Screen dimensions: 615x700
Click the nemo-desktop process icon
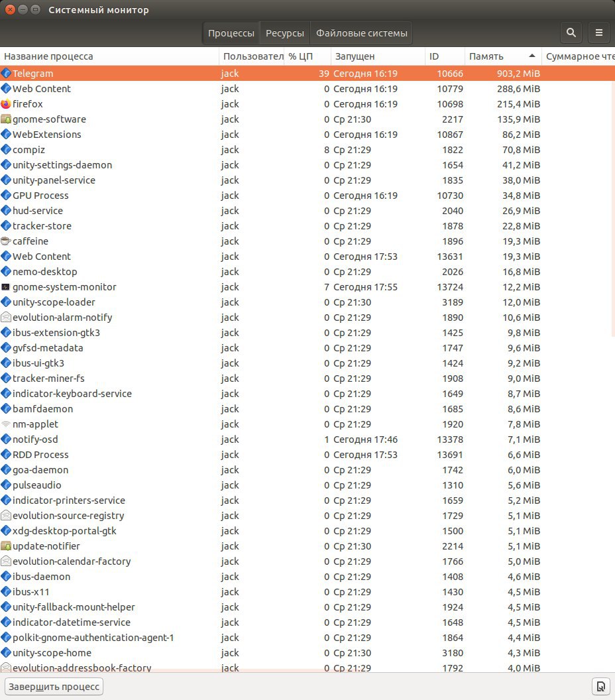pos(6,271)
